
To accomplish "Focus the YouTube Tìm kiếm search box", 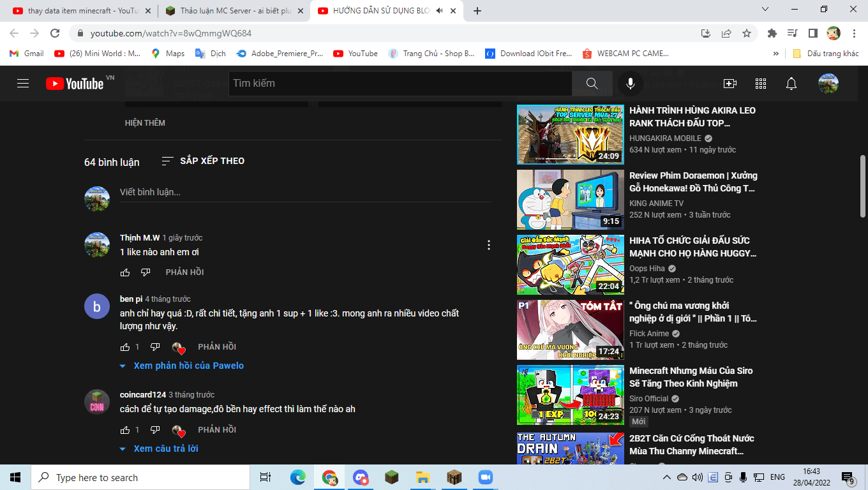I will pyautogui.click(x=400, y=84).
